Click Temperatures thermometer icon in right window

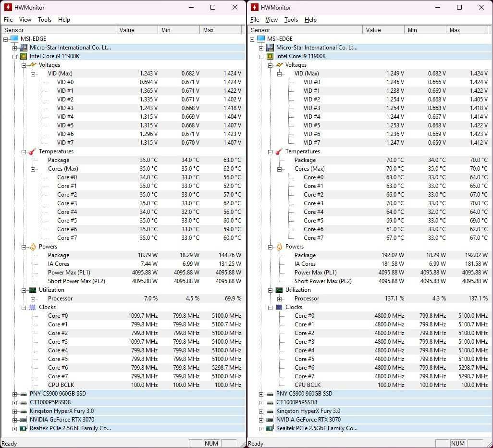coord(279,151)
